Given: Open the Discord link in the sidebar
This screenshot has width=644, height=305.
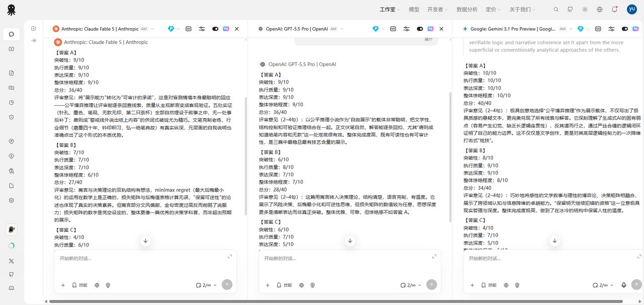Looking at the screenshot, I should coord(11,288).
